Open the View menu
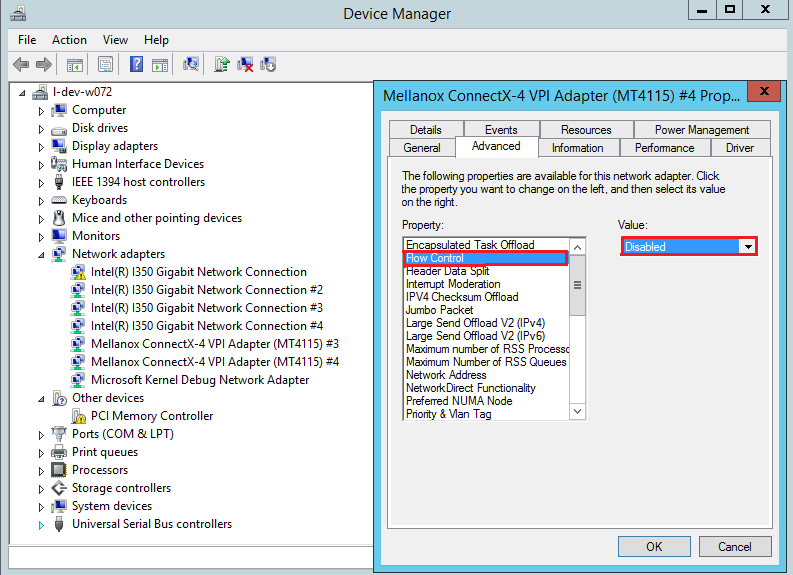 (115, 40)
